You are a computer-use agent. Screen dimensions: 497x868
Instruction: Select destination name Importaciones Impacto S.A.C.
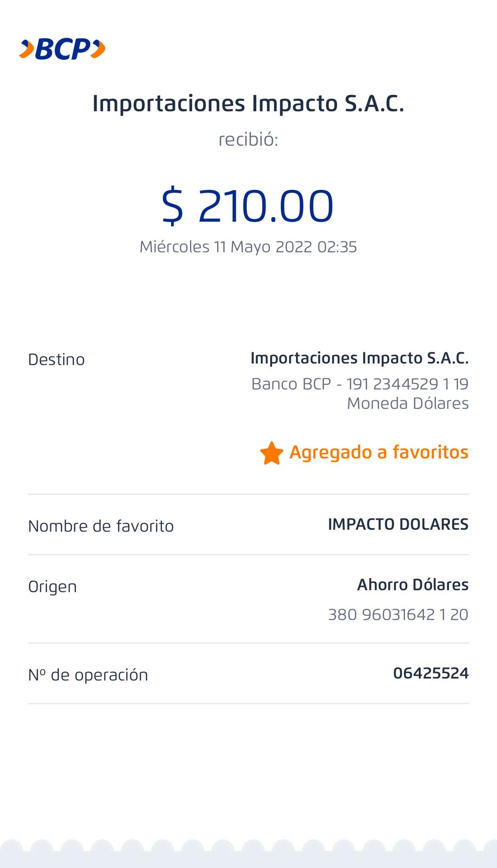[359, 358]
